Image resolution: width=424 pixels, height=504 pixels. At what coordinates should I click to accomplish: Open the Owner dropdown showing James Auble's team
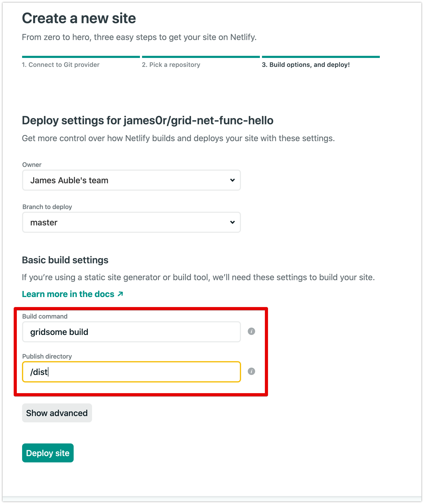(131, 180)
